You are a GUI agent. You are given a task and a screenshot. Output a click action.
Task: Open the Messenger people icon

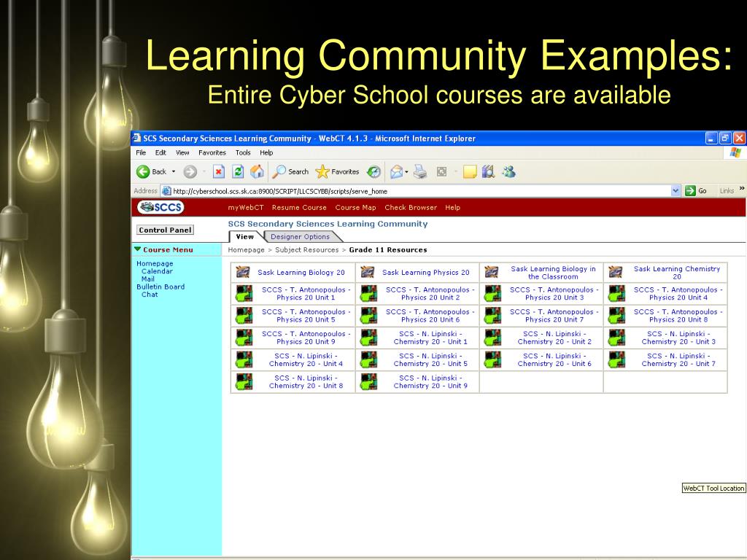click(508, 171)
